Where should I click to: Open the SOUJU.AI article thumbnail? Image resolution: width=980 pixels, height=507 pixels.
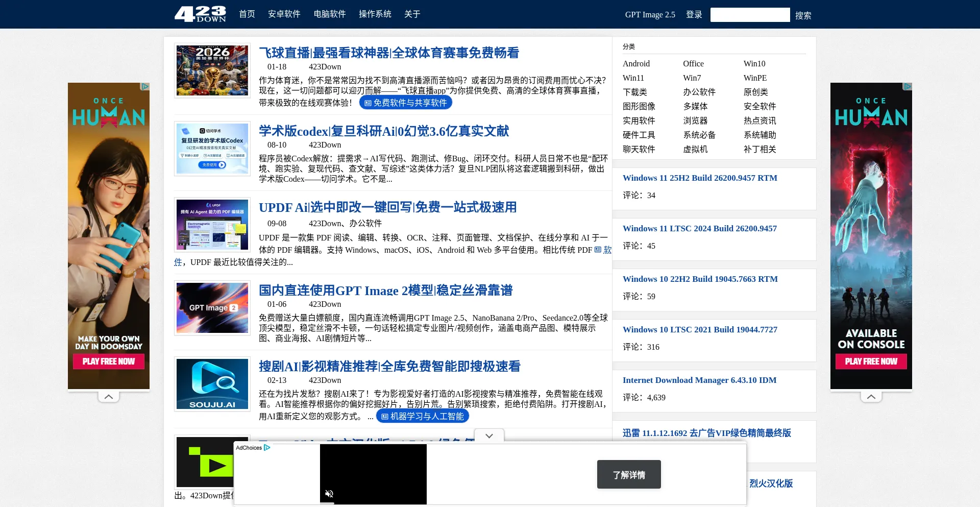(x=212, y=384)
